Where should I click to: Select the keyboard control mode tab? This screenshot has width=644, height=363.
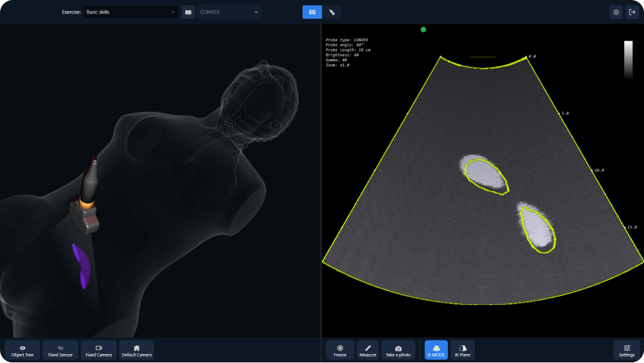pyautogui.click(x=312, y=12)
